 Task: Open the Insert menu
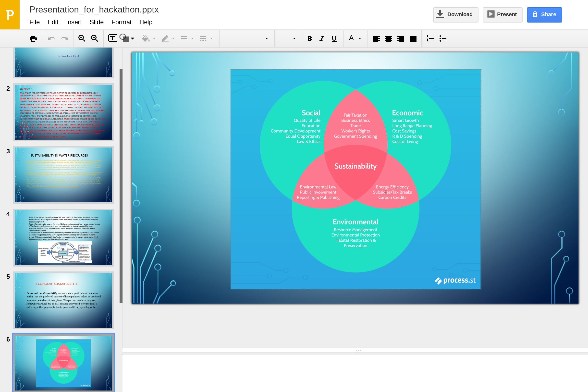click(x=74, y=22)
